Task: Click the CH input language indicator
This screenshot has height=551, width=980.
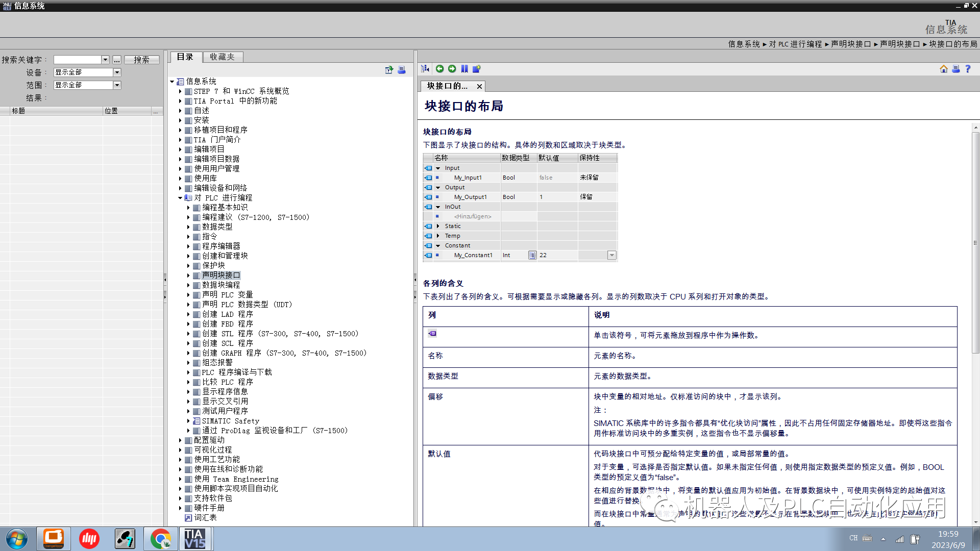Action: 853,538
